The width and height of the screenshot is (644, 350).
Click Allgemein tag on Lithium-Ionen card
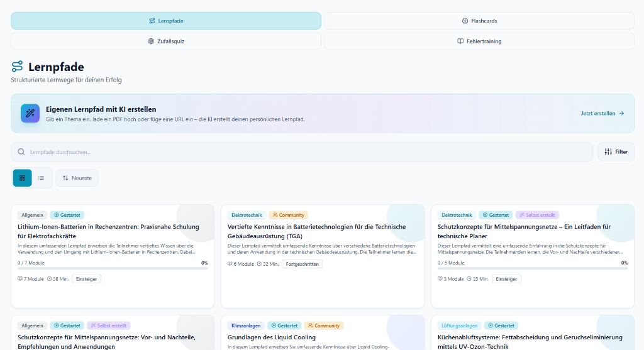(x=33, y=215)
